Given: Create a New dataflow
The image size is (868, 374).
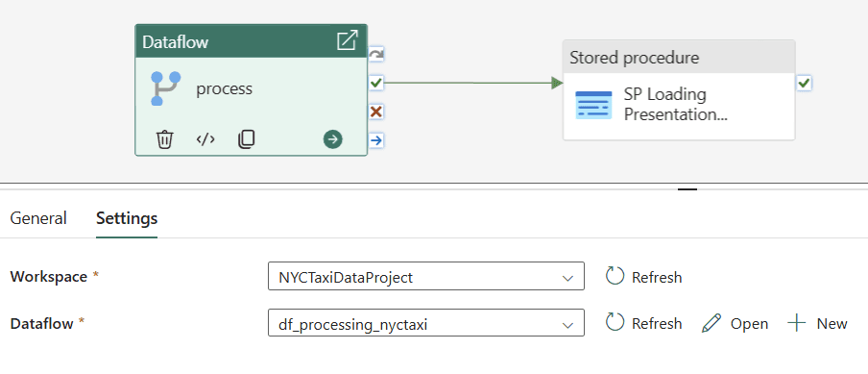Looking at the screenshot, I should click(x=818, y=323).
